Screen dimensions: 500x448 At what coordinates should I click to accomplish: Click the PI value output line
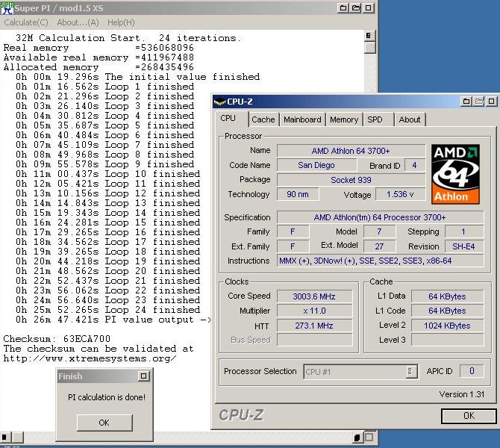[x=113, y=320]
